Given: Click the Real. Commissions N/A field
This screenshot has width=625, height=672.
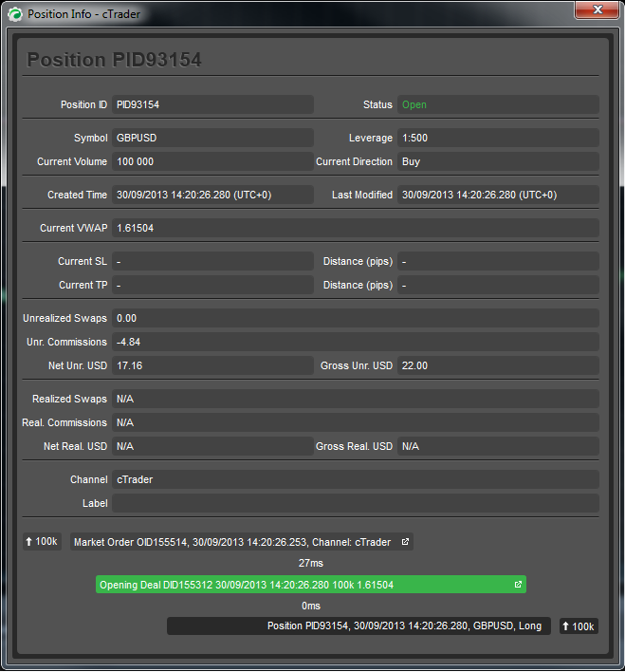Looking at the screenshot, I should pyautogui.click(x=356, y=422).
